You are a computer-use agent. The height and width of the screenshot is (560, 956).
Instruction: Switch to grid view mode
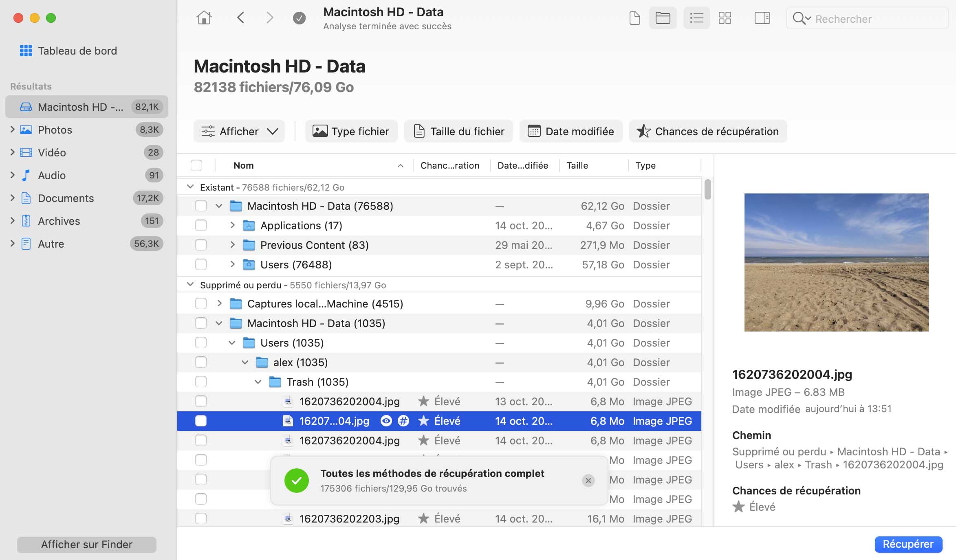pos(725,18)
